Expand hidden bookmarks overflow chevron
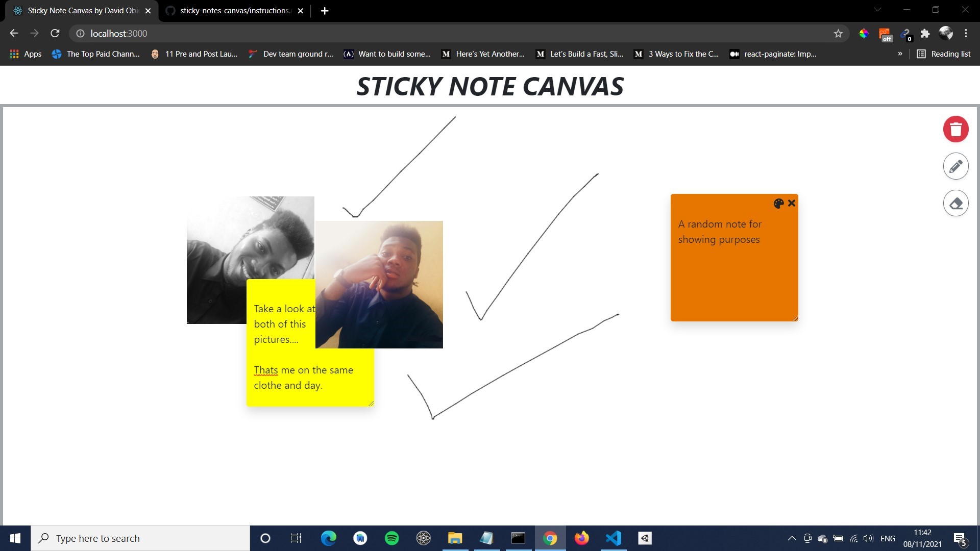 [900, 54]
